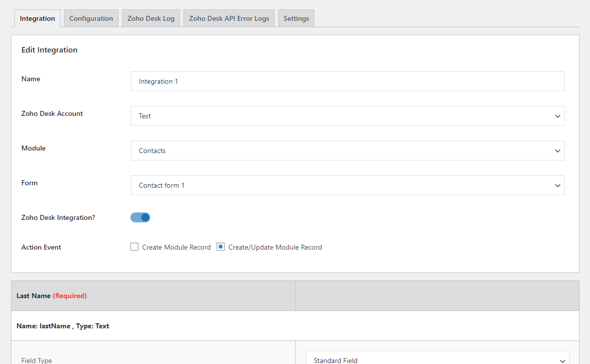Switch to the Integration tab
Image resolution: width=590 pixels, height=364 pixels.
click(x=37, y=18)
